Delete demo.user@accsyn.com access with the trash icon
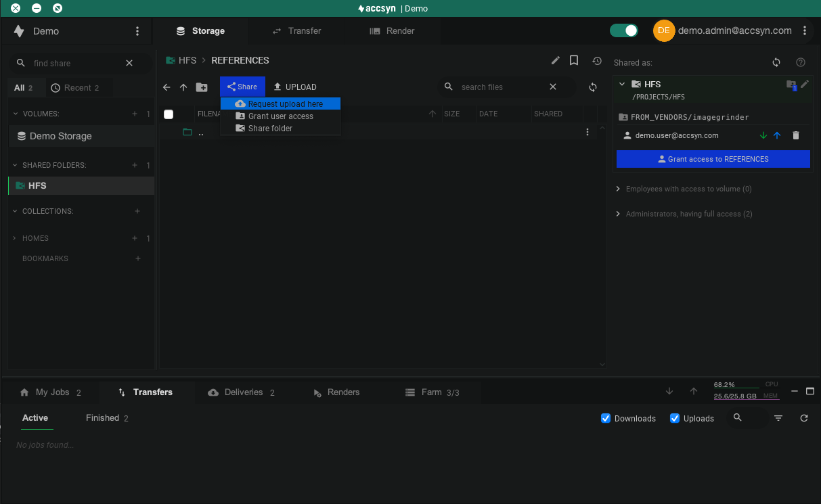This screenshot has width=821, height=504. pyautogui.click(x=796, y=135)
